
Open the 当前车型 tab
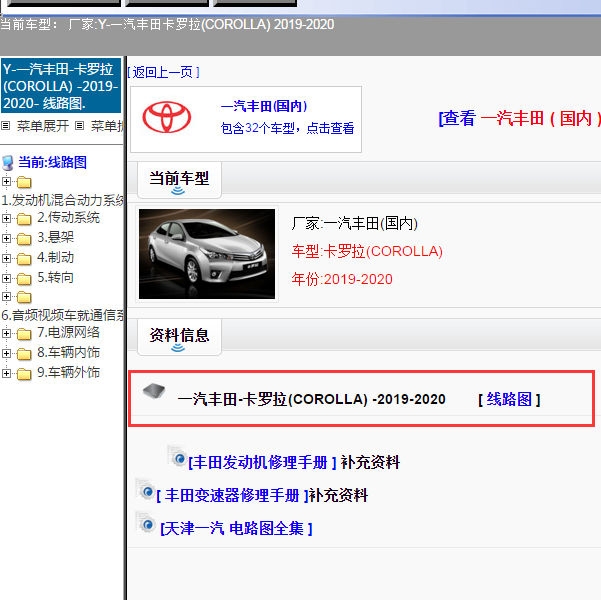click(179, 180)
